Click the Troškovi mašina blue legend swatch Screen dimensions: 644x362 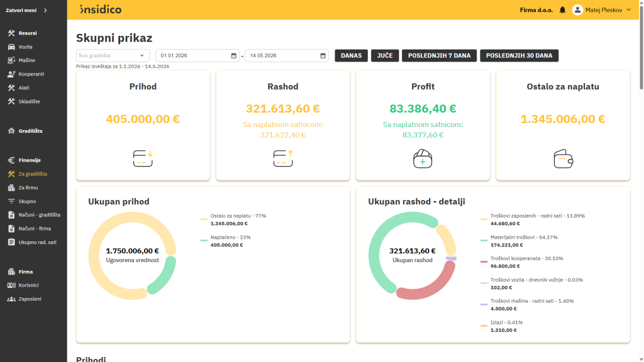tap(484, 304)
